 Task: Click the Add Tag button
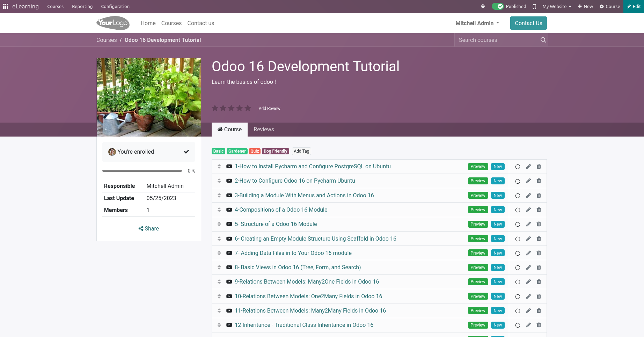click(x=301, y=151)
